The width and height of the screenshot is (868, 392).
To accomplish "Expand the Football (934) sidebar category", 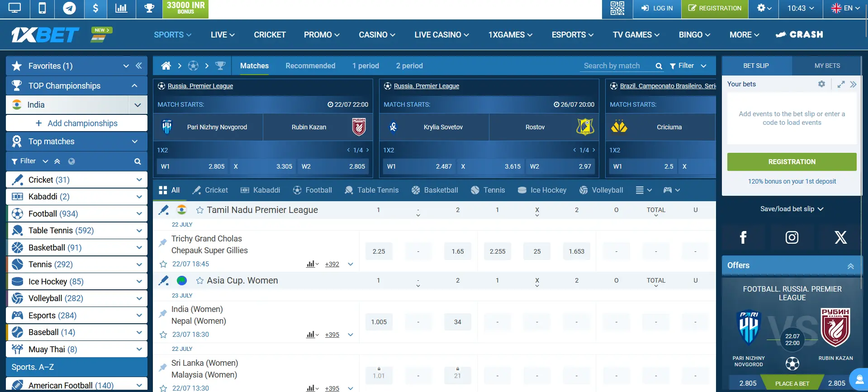I will click(139, 214).
